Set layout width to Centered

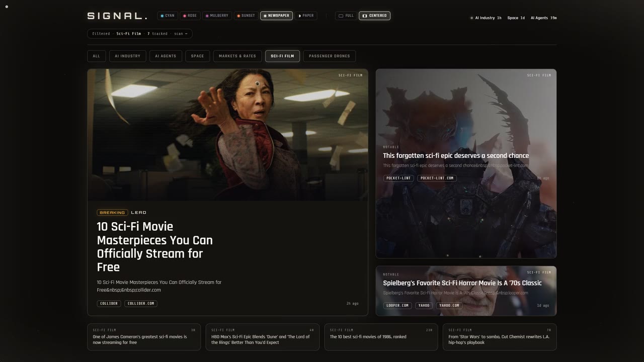click(374, 16)
